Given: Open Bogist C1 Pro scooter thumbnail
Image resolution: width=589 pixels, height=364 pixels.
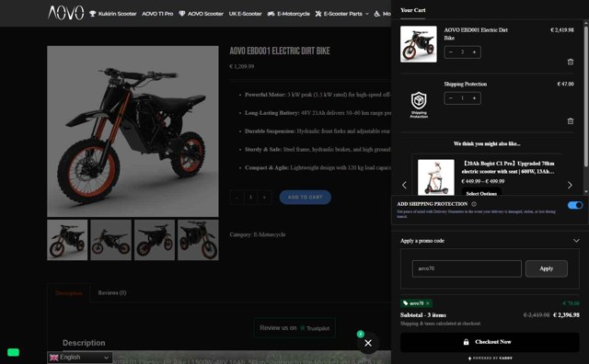Looking at the screenshot, I should pyautogui.click(x=435, y=177).
